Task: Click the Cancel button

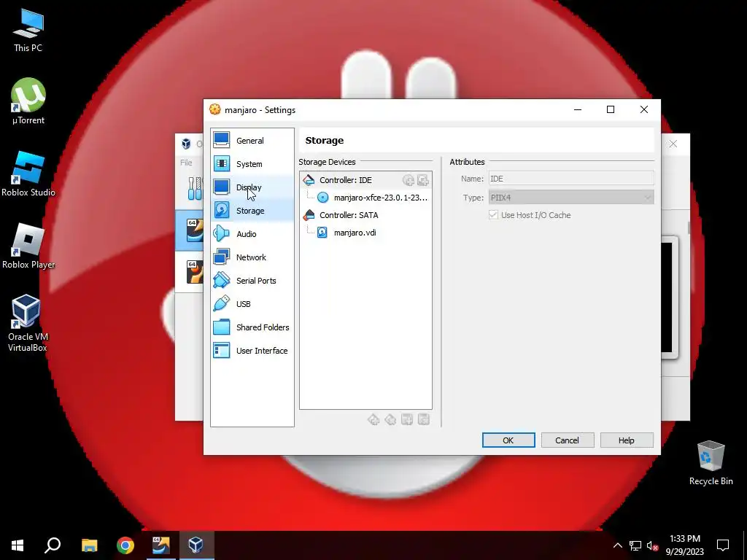Action: point(567,440)
